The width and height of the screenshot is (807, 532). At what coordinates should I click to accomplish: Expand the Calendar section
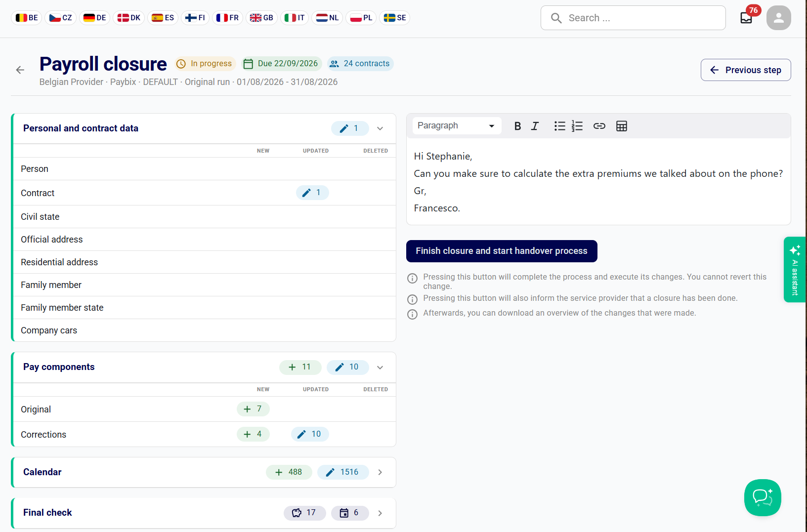click(380, 472)
